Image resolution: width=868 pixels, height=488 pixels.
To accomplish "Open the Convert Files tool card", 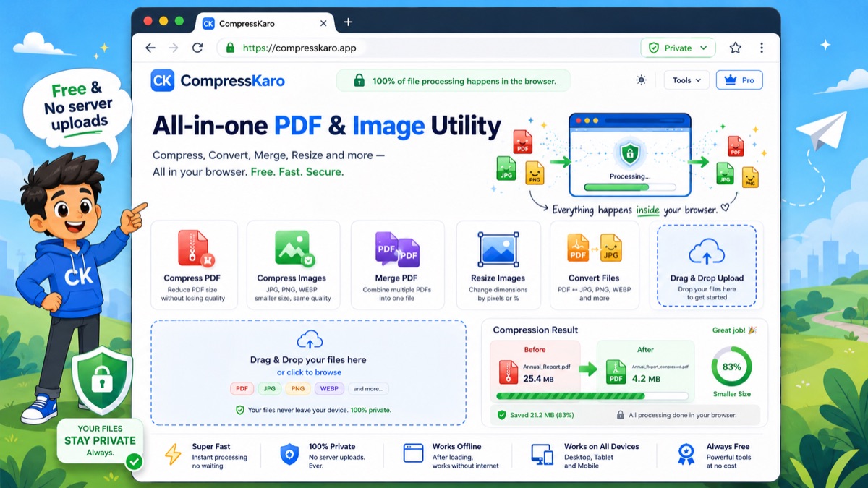I will click(x=594, y=265).
